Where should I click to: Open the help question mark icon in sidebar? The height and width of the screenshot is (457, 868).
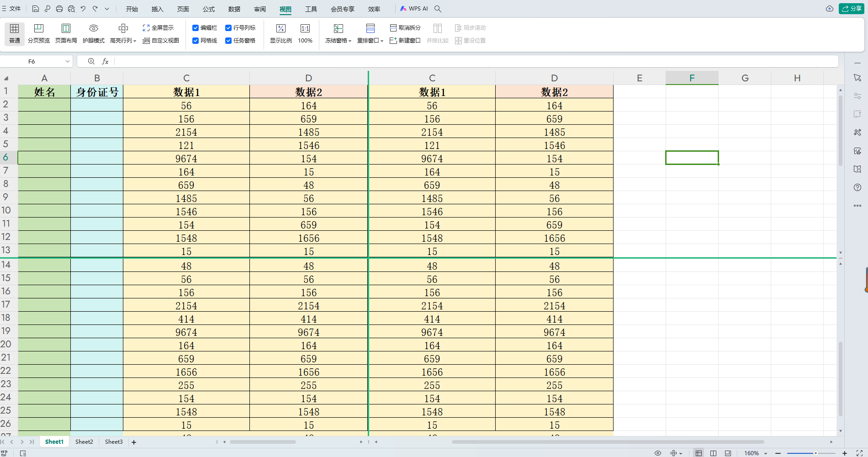click(x=857, y=187)
